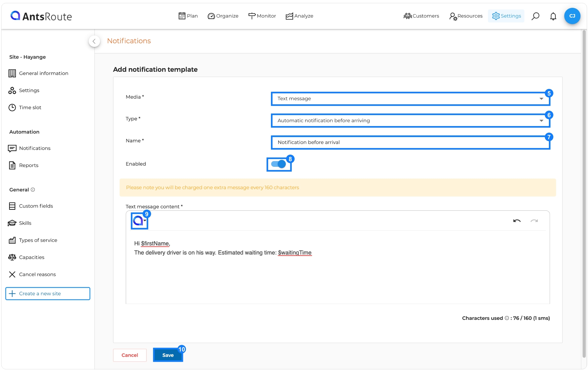This screenshot has width=588, height=372.
Task: Click inside the text message content area
Action: (338, 267)
